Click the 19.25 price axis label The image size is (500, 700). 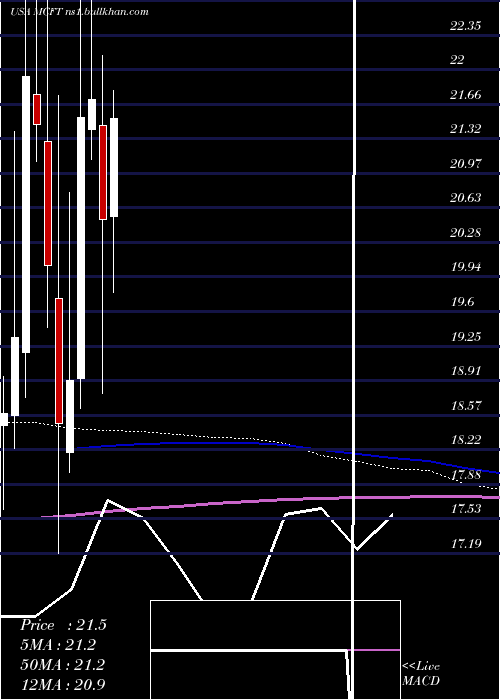[x=465, y=336]
